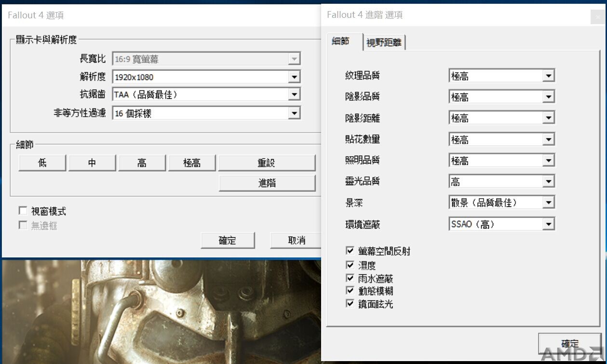Expand the 紋理品質 texture quality dropdown
The height and width of the screenshot is (364, 607).
548,76
